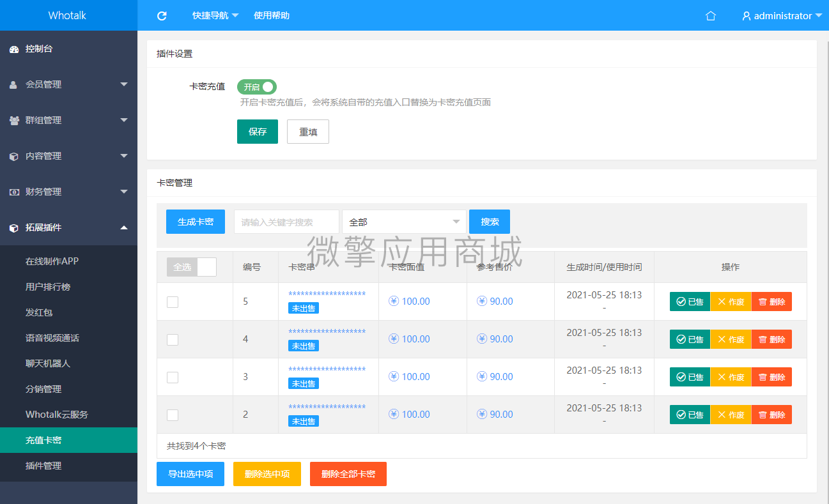Click the refresh icon in top bar
Viewport: 829px width, 504px height.
tap(162, 16)
